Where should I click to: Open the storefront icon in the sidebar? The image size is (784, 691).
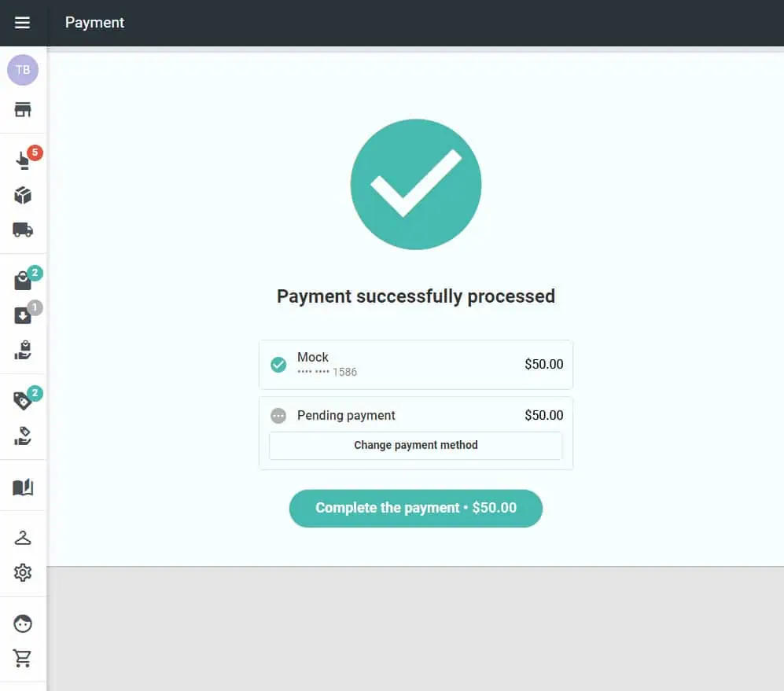click(23, 110)
